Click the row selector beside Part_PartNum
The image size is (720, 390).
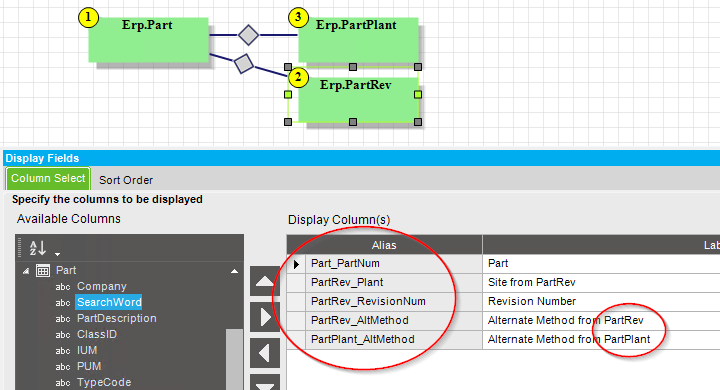click(296, 264)
